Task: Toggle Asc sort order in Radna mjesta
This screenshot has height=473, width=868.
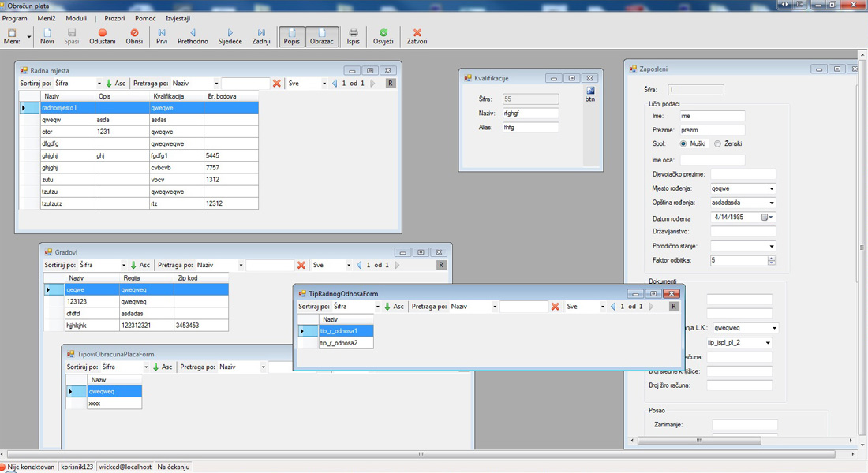Action: point(116,83)
